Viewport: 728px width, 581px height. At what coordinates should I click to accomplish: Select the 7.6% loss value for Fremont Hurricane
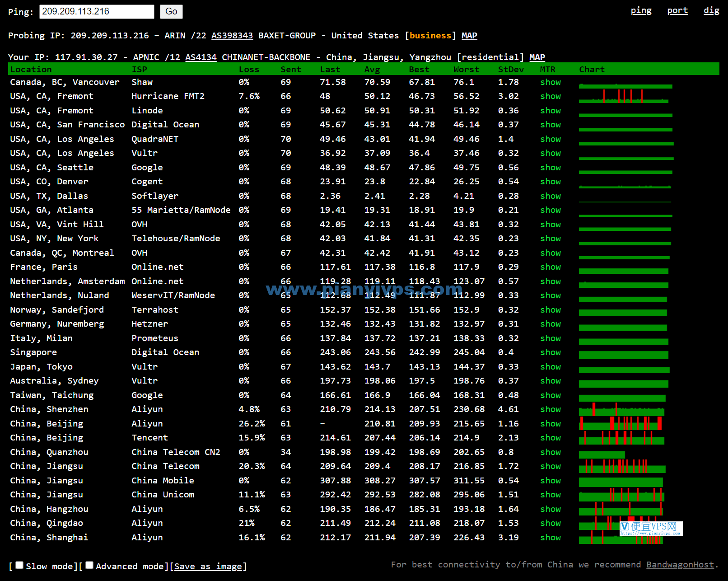[249, 96]
